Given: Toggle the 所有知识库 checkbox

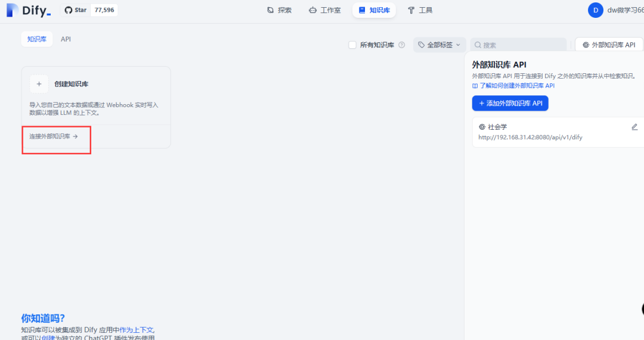Looking at the screenshot, I should click(352, 45).
